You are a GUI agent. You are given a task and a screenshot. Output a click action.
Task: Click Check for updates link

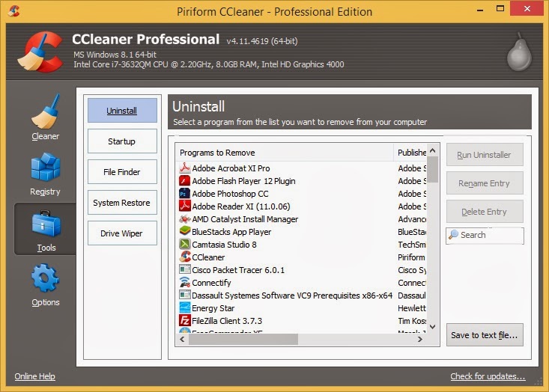pyautogui.click(x=488, y=376)
